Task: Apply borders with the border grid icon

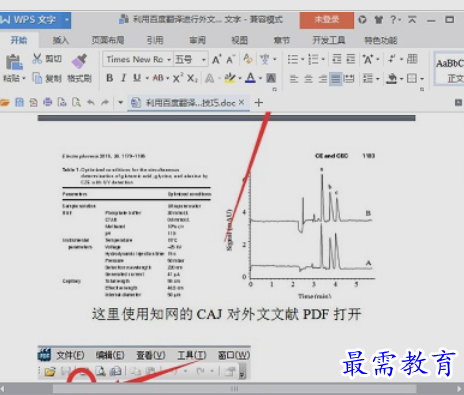Action: click(x=412, y=79)
